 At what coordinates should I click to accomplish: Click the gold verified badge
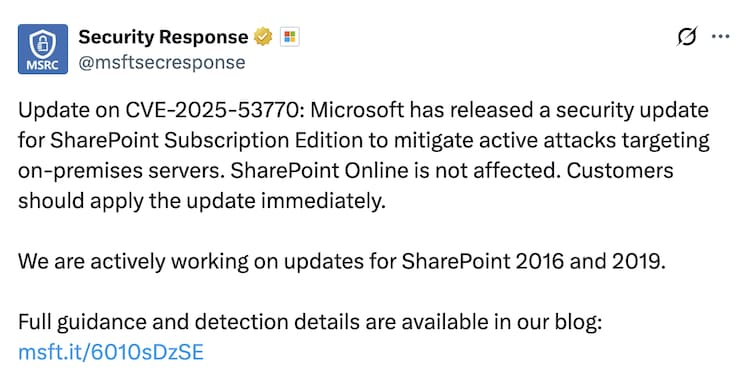tap(263, 37)
